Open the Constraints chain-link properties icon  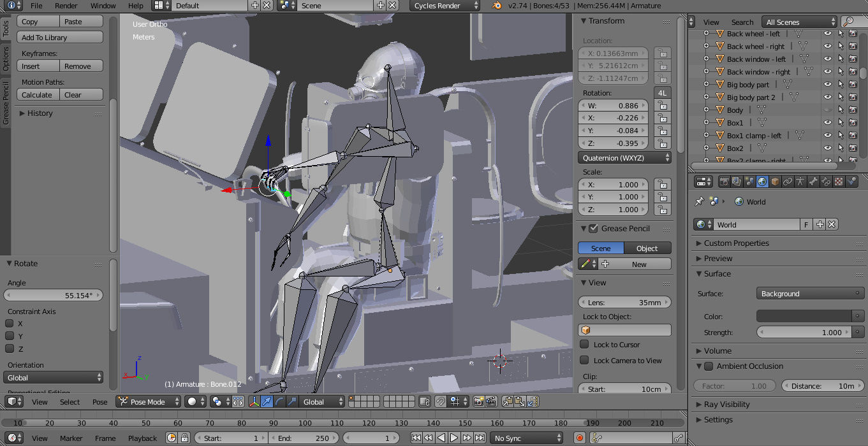789,182
